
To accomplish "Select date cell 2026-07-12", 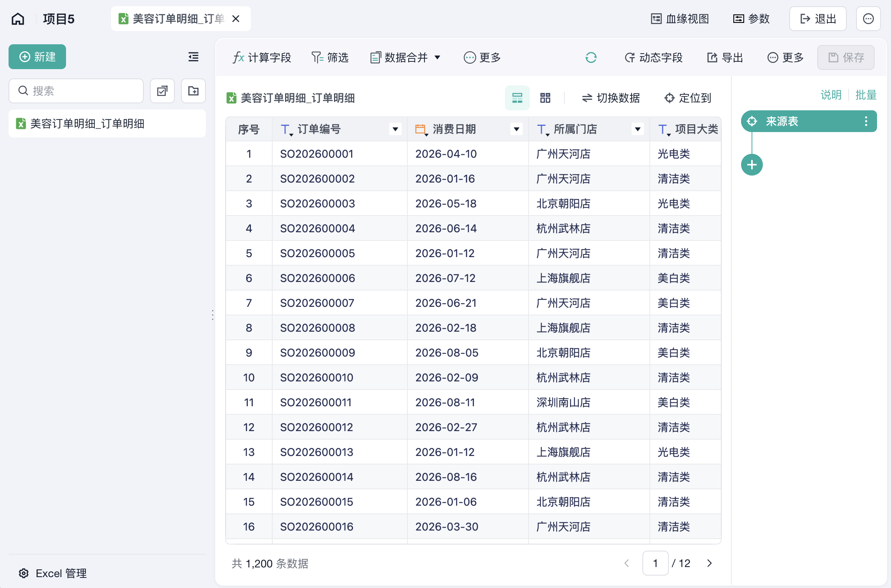I will point(468,278).
